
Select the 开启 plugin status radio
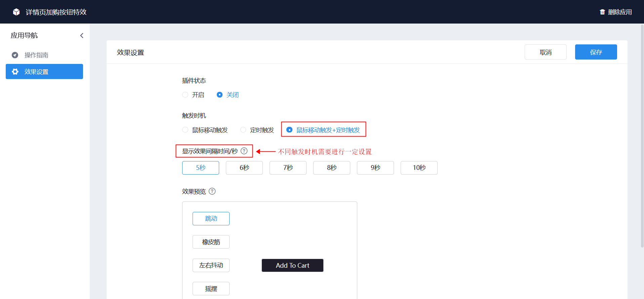[185, 95]
